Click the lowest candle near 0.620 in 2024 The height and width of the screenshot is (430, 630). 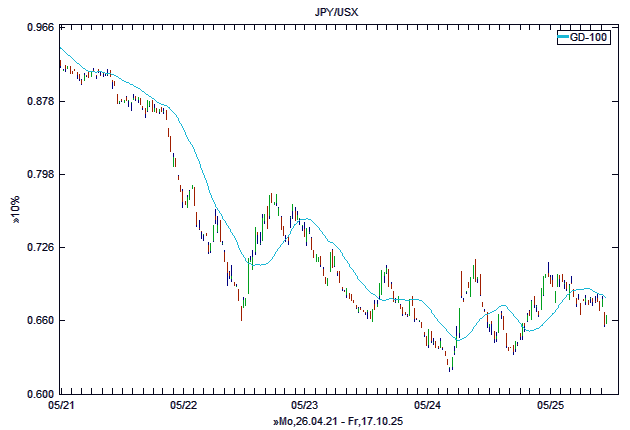[450, 362]
